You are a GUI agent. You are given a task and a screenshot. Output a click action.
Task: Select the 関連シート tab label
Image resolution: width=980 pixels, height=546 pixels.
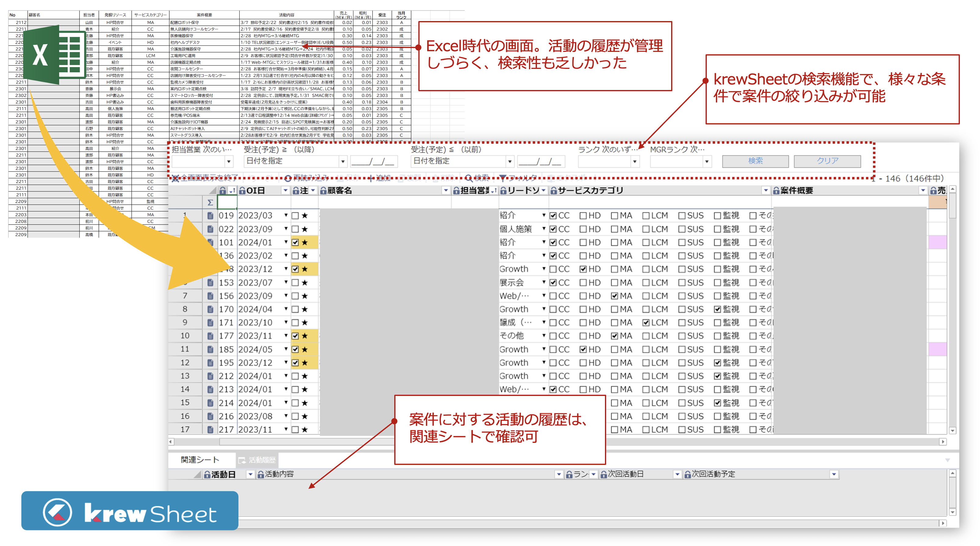[200, 460]
